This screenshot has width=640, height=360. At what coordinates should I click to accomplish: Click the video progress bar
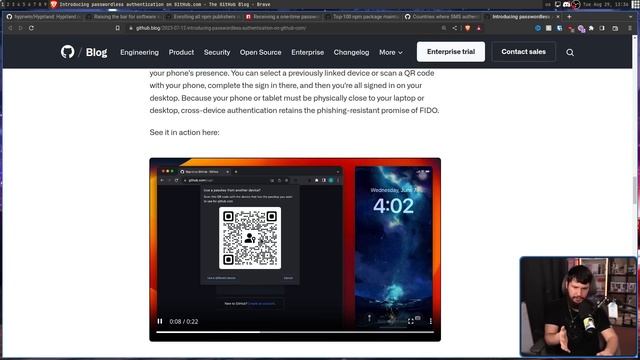coord(295,332)
